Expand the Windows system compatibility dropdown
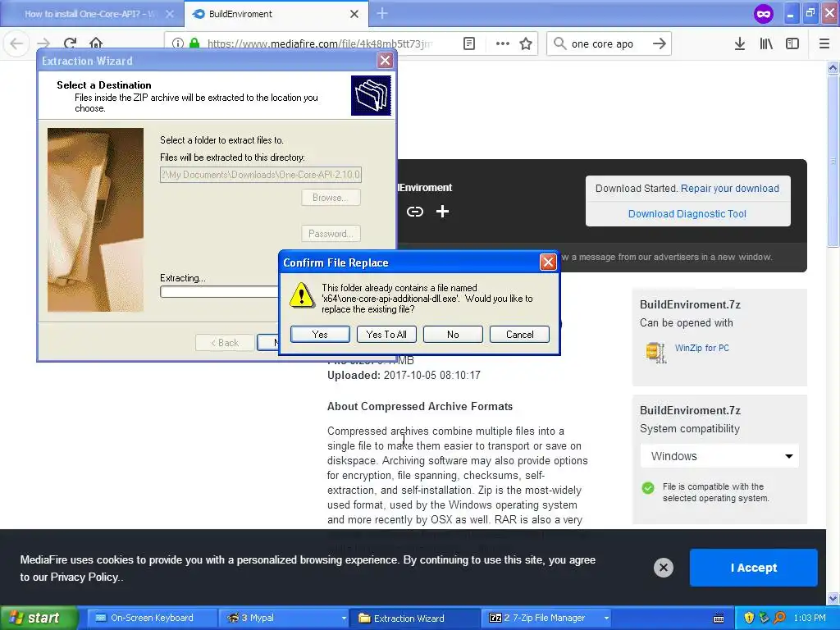840x630 pixels. (x=719, y=456)
